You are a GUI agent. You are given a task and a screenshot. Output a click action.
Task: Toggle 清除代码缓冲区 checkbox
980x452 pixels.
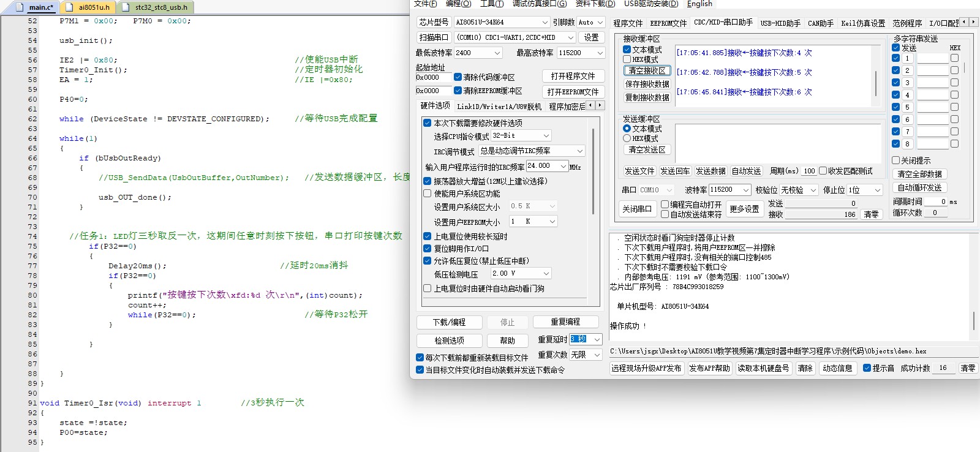[458, 77]
